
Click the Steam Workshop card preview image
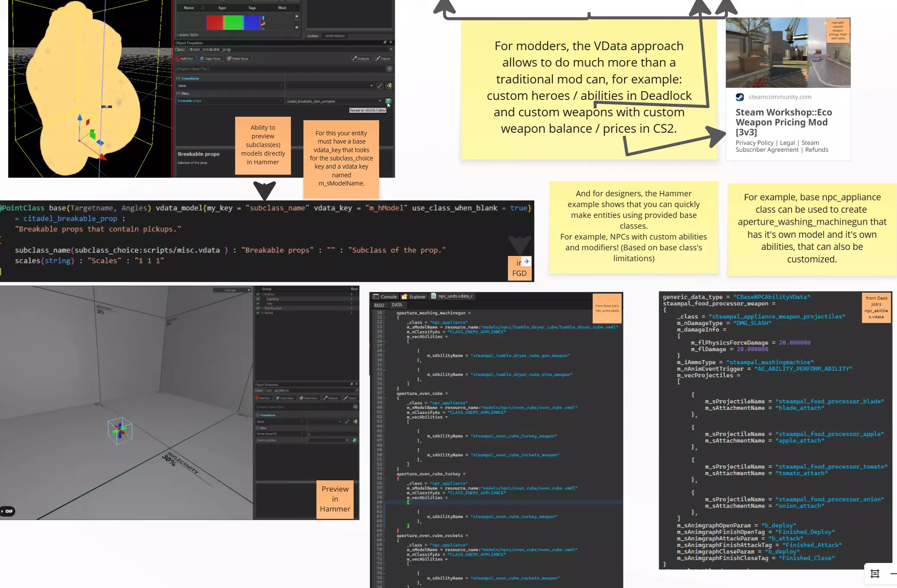click(x=788, y=53)
